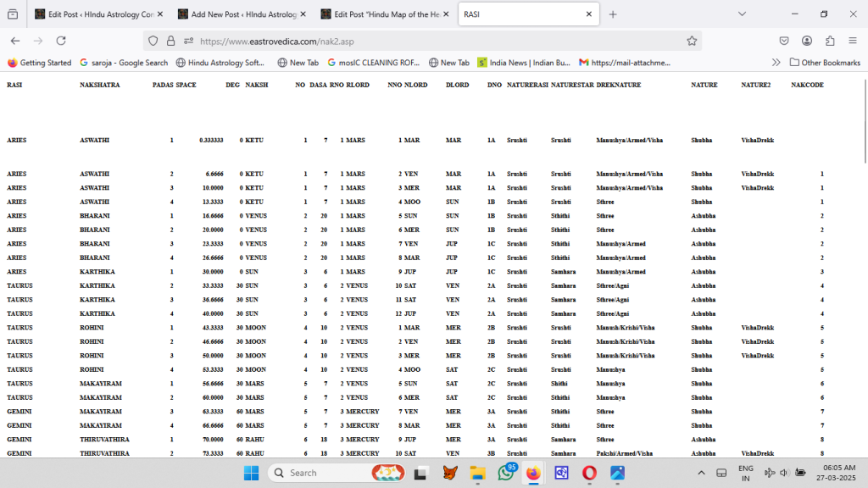
Task: Open the Extensions panel
Action: tap(830, 41)
